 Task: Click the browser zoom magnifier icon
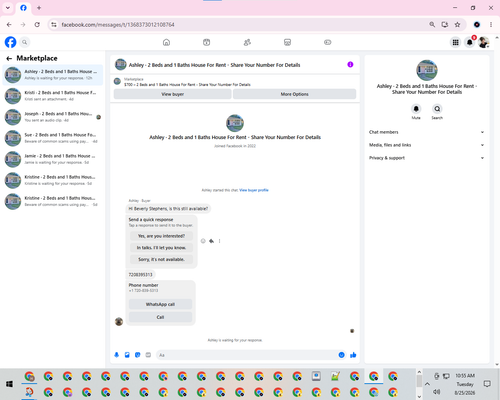point(432,25)
